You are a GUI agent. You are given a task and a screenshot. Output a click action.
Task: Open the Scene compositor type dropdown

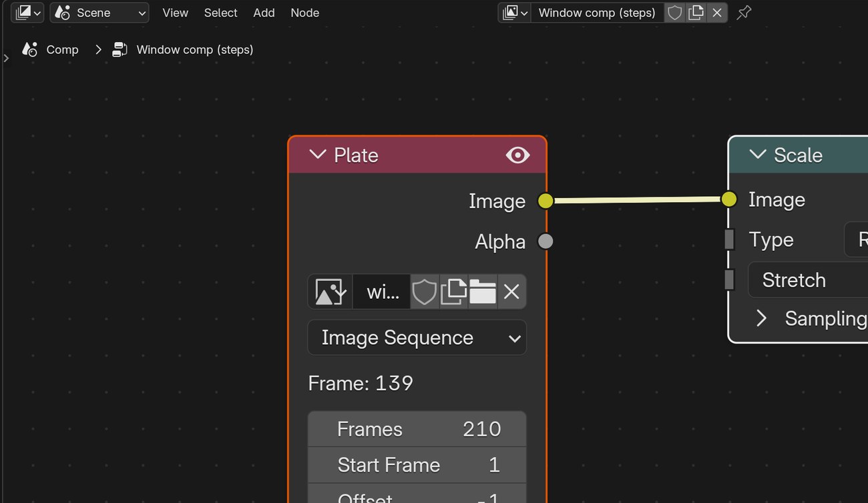pyautogui.click(x=99, y=13)
